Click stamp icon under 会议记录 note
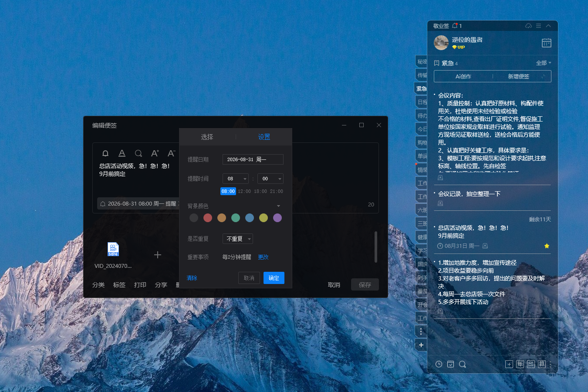Screen dimensions: 588x392 [x=440, y=203]
